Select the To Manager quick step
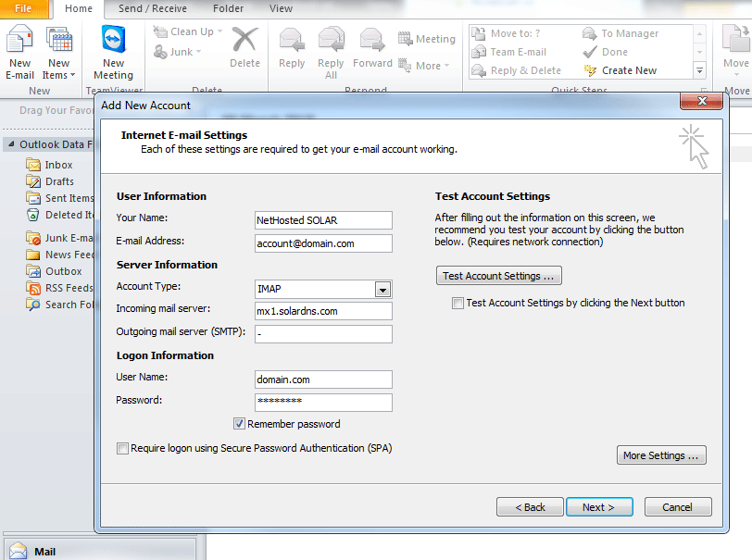The width and height of the screenshot is (752, 560). point(620,33)
